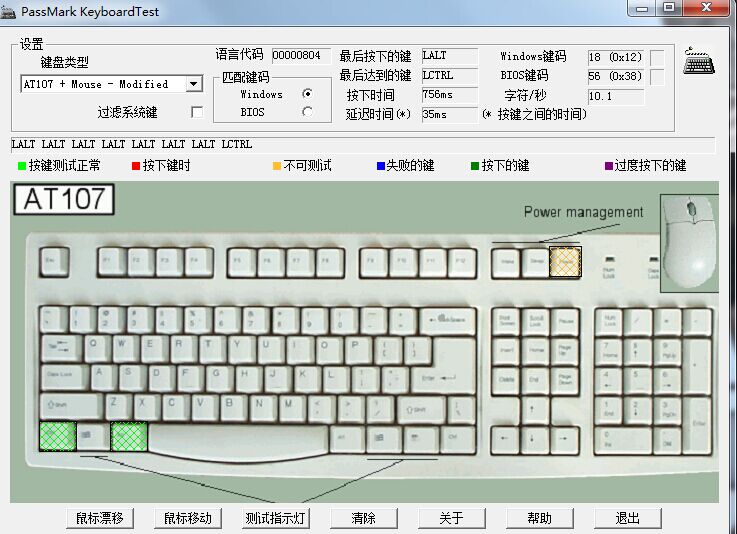Minimize the KeyboardTest window
737x534 pixels.
642,8
